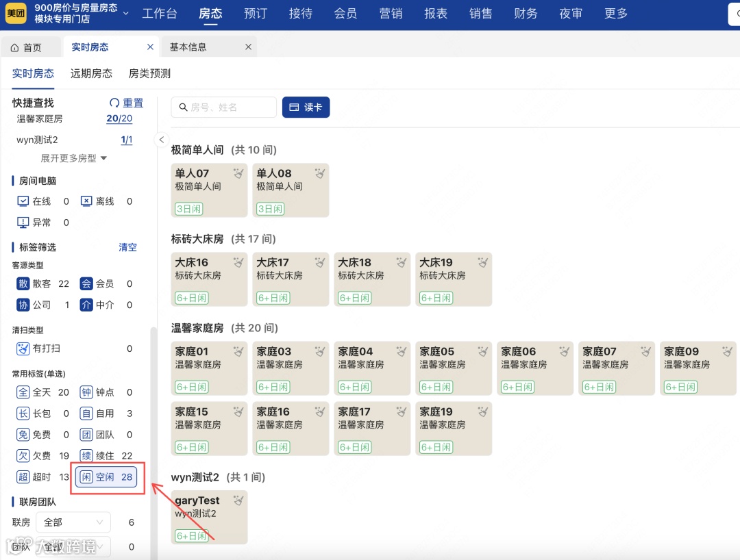Open the 夜审 menu
The image size is (740, 560).
571,14
